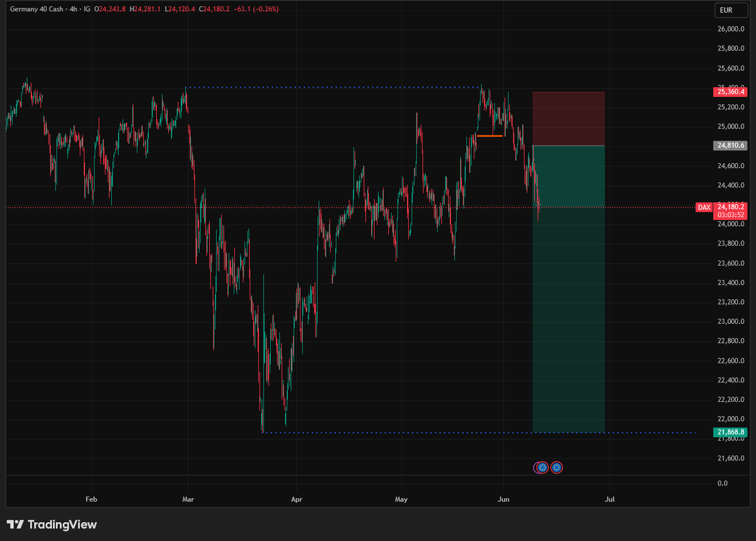This screenshot has height=541, width=756.
Task: Click the 24,600.0 price axis label
Action: click(731, 166)
